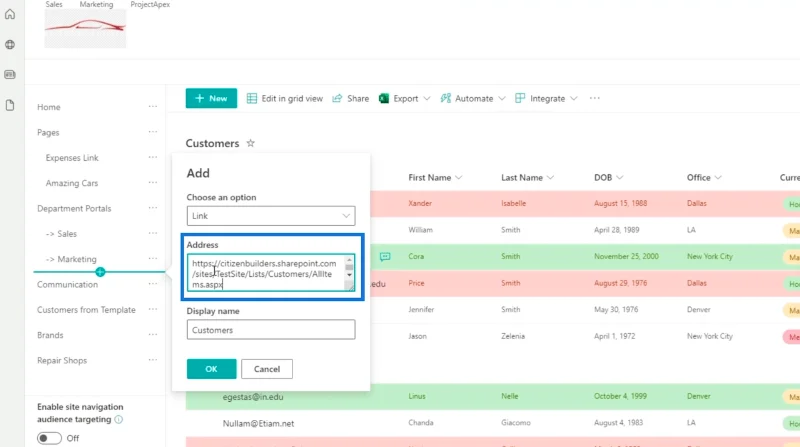
Task: Open ellipsis menu next to Brands
Action: (153, 335)
